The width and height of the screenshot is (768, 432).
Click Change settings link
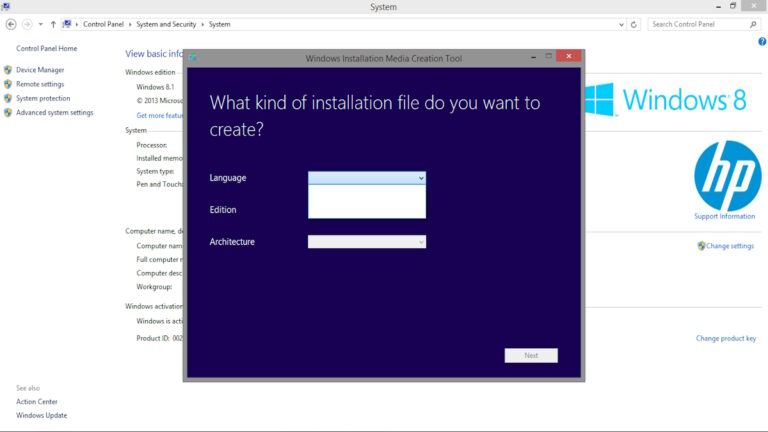coord(730,246)
